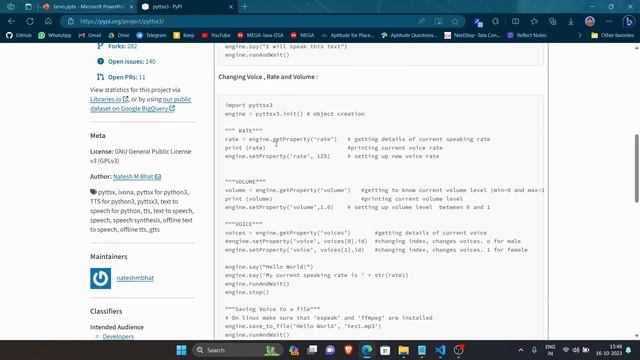This screenshot has height=360, width=640.
Task: Open the notifications bell icon
Action: pyautogui.click(x=629, y=350)
